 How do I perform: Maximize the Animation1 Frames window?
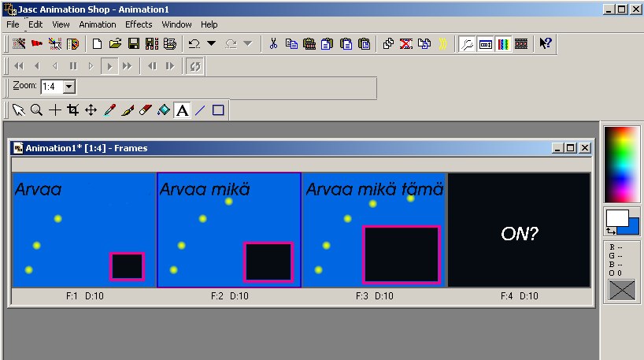tap(571, 148)
